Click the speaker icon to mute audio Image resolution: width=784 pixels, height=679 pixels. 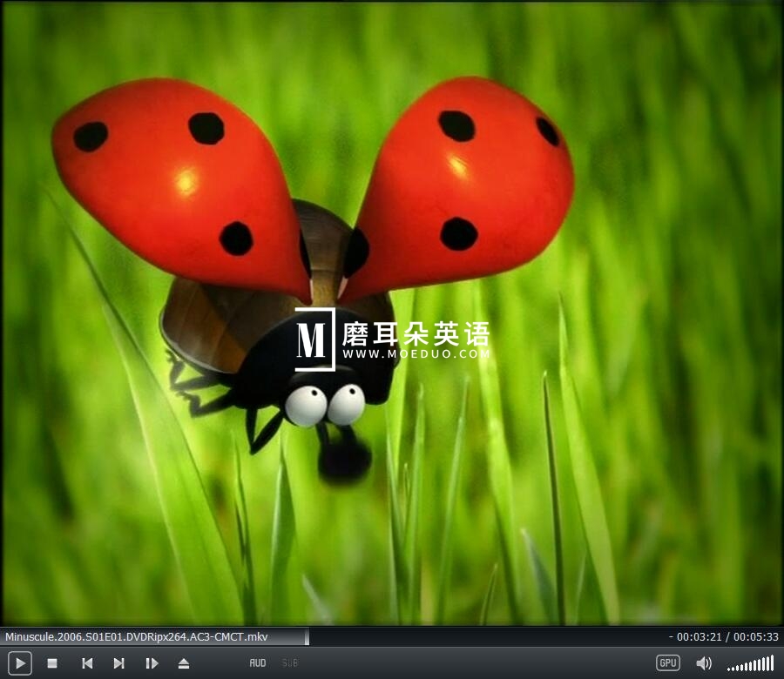(704, 662)
